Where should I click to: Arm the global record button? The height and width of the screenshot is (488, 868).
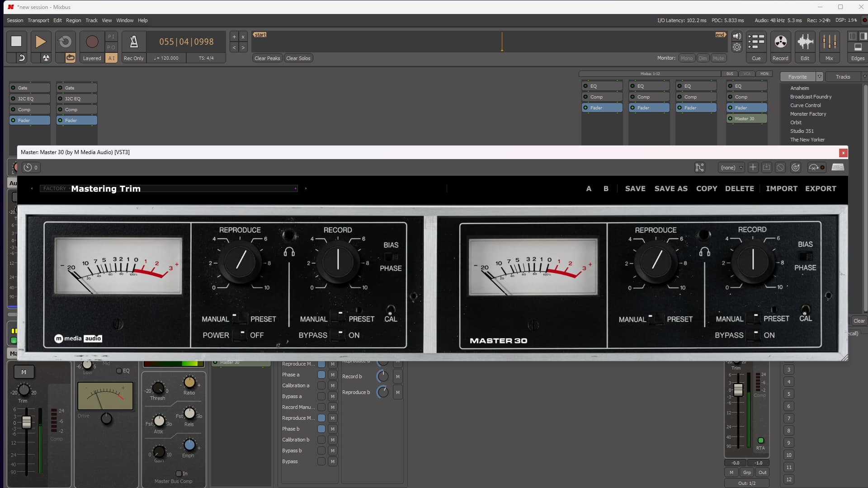pos(92,41)
